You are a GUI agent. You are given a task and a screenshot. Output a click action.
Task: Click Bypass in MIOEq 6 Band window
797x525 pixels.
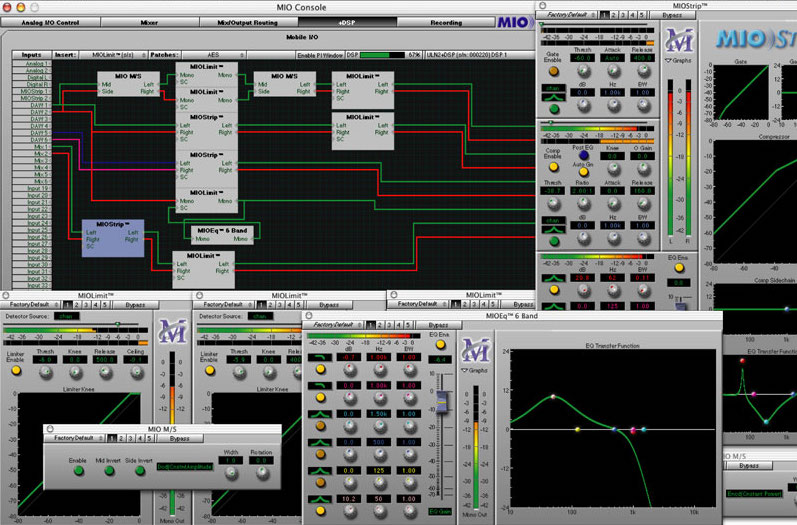439,325
